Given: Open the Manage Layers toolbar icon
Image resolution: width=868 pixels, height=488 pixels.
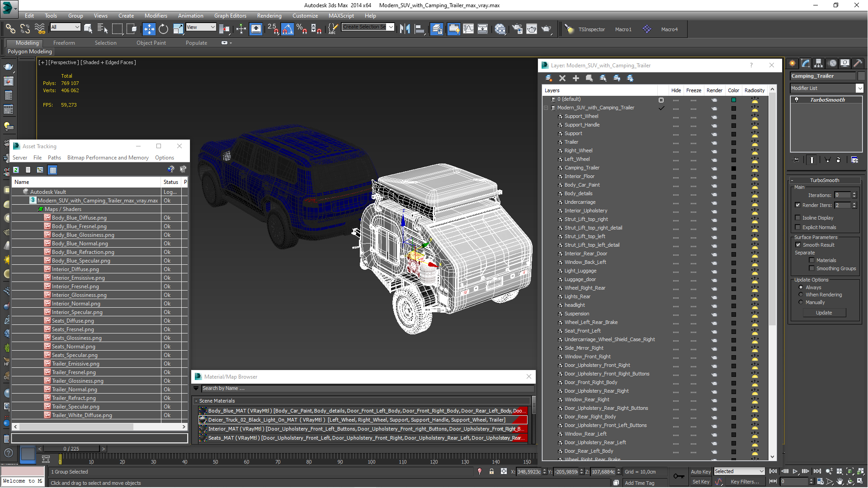Looking at the screenshot, I should tap(437, 29).
